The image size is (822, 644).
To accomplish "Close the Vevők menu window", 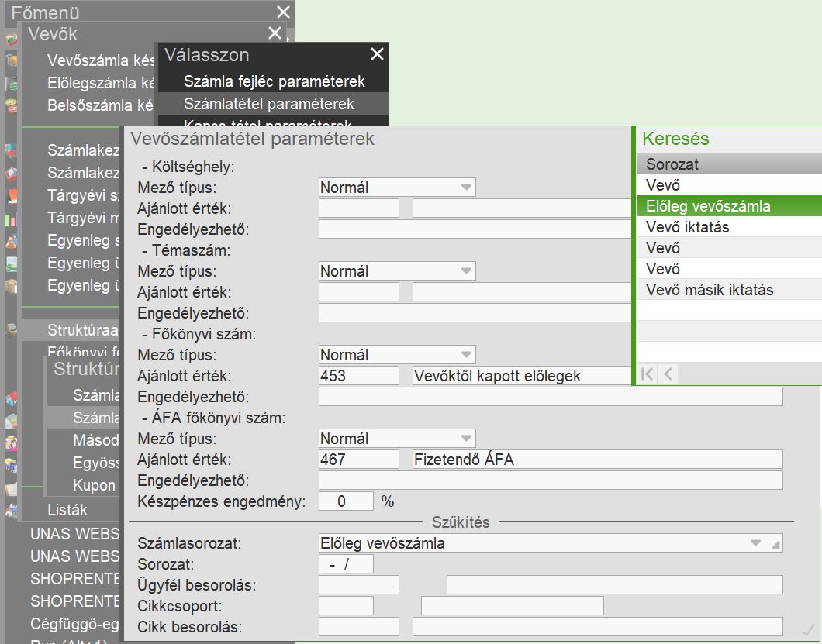I will pos(275,33).
